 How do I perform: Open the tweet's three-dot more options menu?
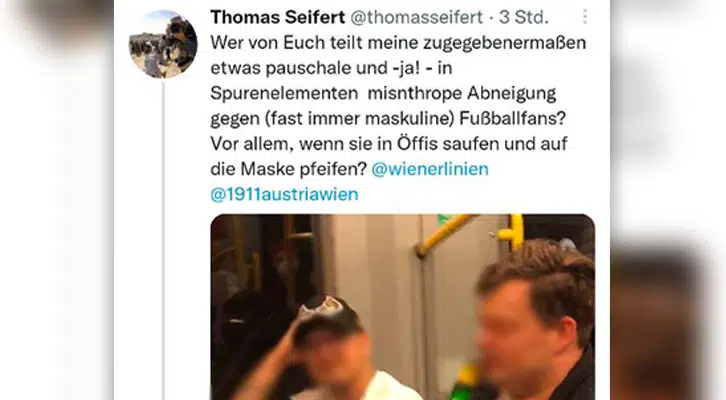[585, 17]
